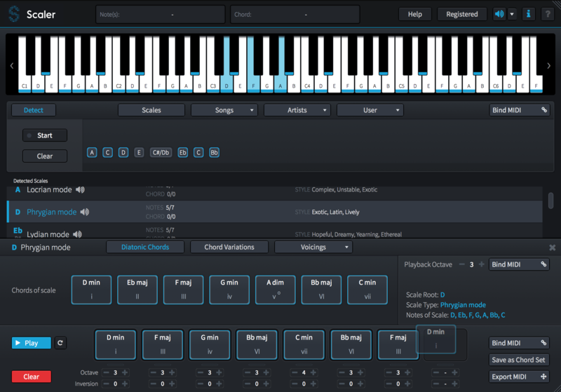Preview Locrian mode with its speaker icon

tap(81, 189)
